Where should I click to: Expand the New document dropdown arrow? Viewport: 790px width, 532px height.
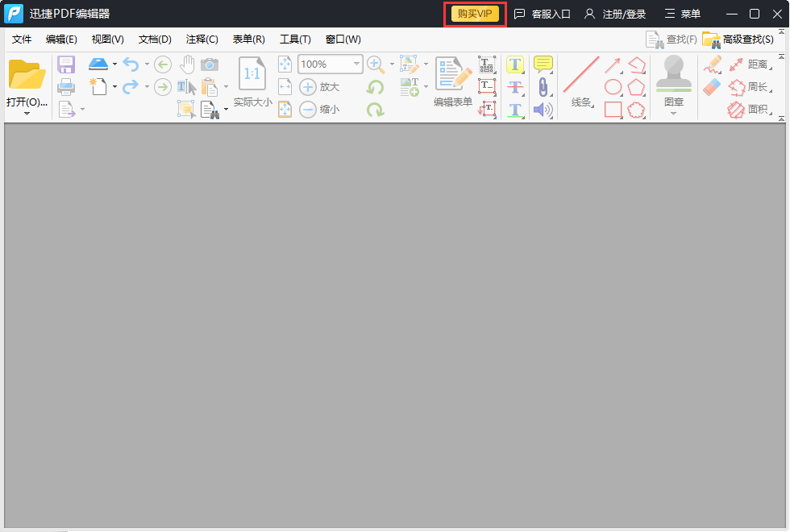(x=114, y=87)
